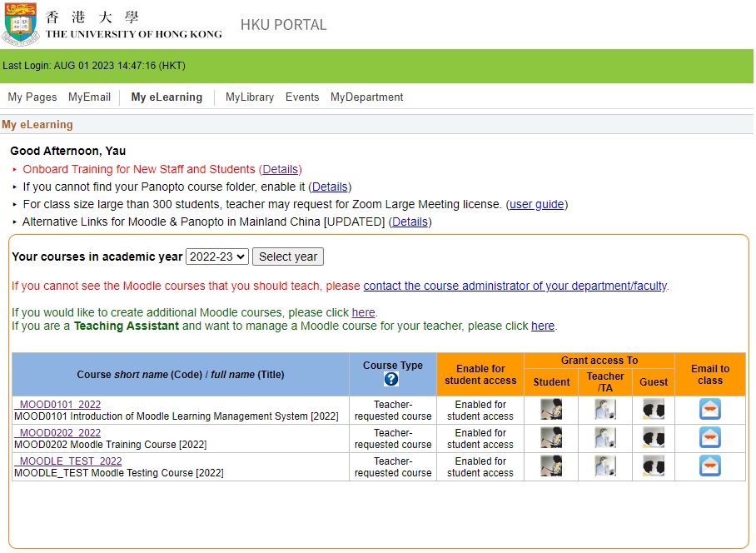Go to the My Pages tab
The image size is (756, 553).
coord(32,97)
